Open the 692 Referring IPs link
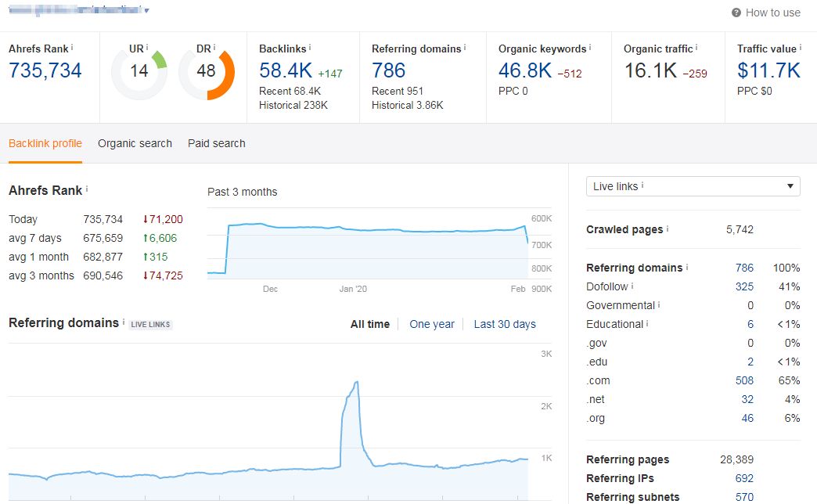Screen dimensions: 817x504 pos(744,478)
